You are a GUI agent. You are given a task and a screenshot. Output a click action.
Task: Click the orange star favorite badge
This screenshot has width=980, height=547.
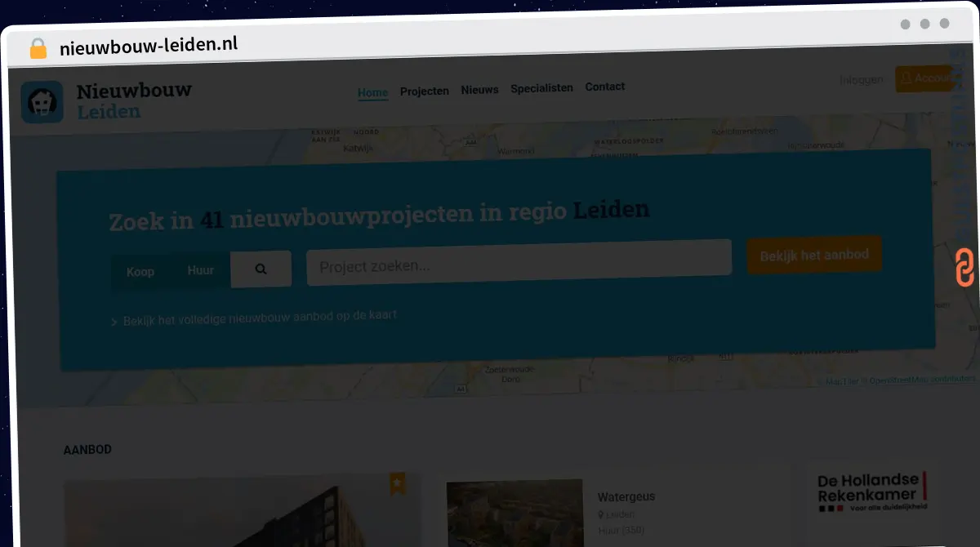click(398, 483)
